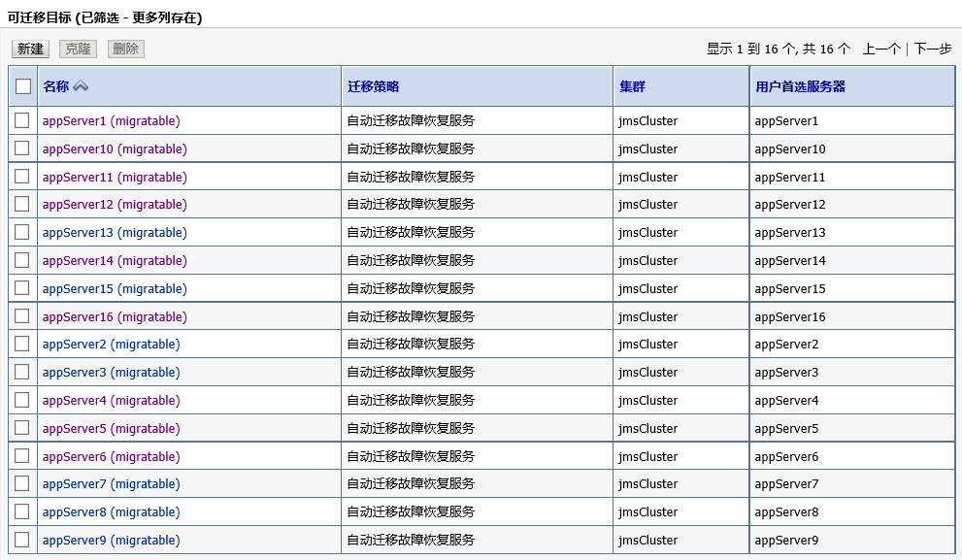The height and width of the screenshot is (560, 962).
Task: Sort by the 集群 column header
Action: 632,86
